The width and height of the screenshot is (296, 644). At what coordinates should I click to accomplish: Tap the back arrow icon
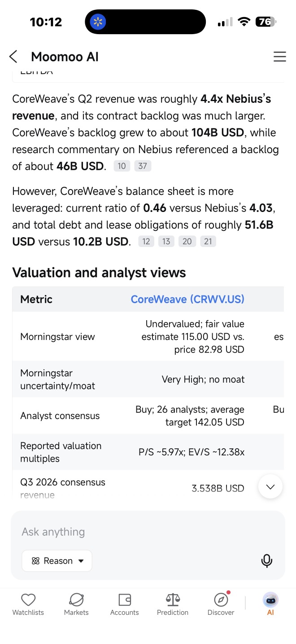[13, 57]
